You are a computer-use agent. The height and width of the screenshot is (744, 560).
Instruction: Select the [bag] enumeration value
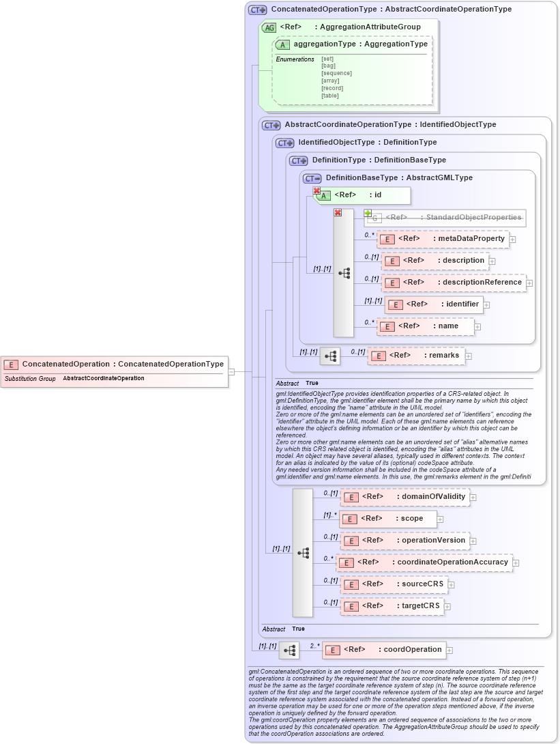pyautogui.click(x=329, y=66)
